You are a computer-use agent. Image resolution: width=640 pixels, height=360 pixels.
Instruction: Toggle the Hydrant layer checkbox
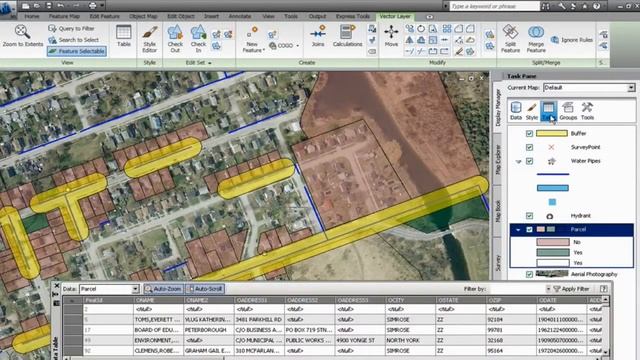529,216
